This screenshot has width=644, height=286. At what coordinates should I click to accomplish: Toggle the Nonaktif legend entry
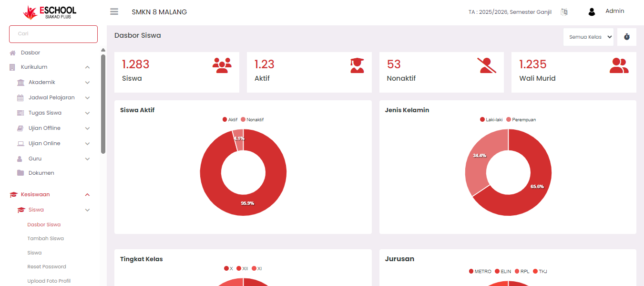pos(252,120)
